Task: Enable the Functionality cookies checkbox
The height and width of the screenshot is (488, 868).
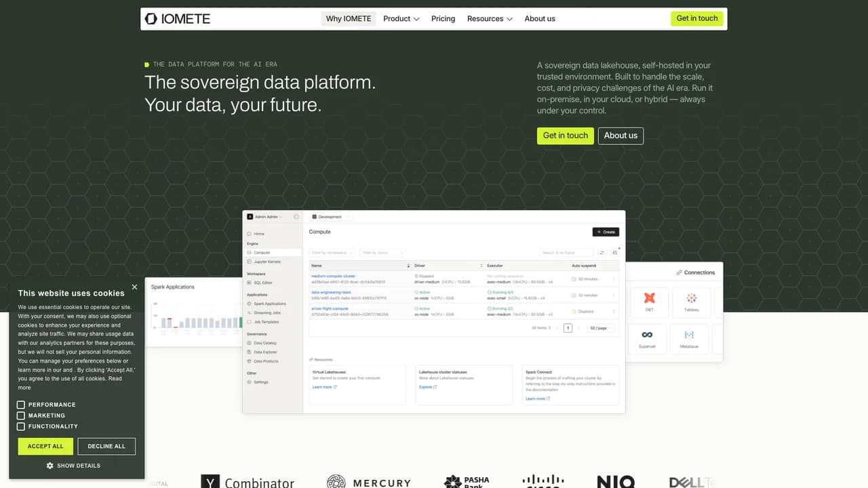Action: [21, 426]
